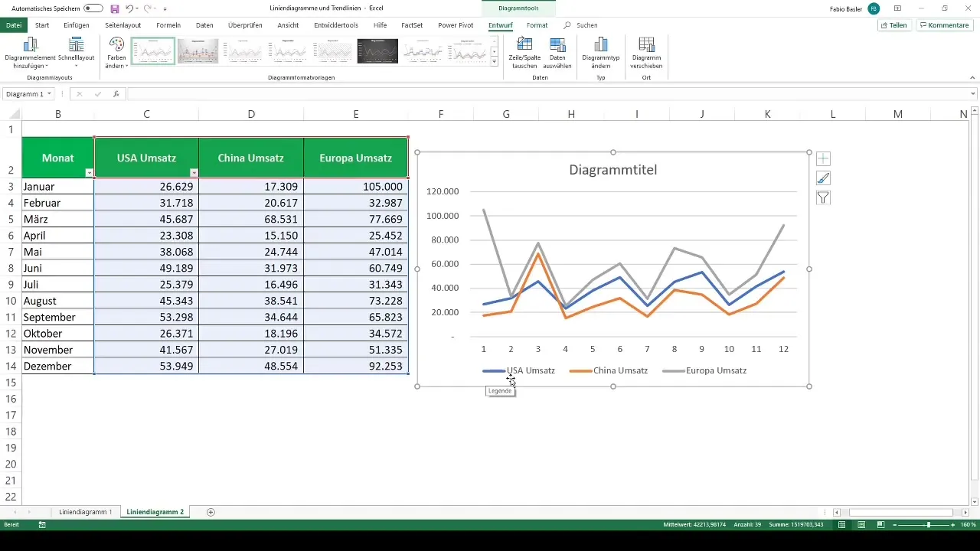
Task: Click the zoom in plus button
Action: point(954,525)
